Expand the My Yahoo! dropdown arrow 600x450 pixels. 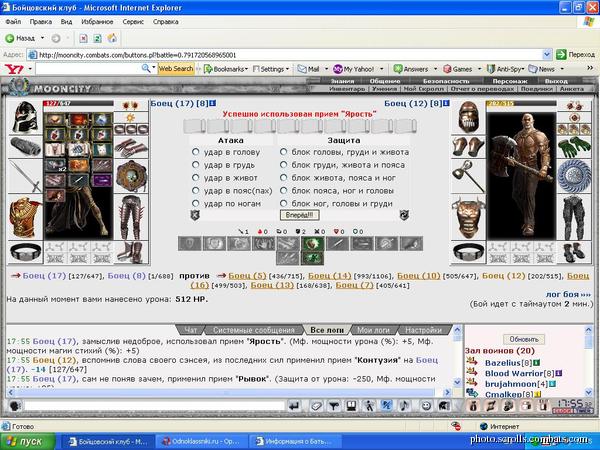coord(382,69)
